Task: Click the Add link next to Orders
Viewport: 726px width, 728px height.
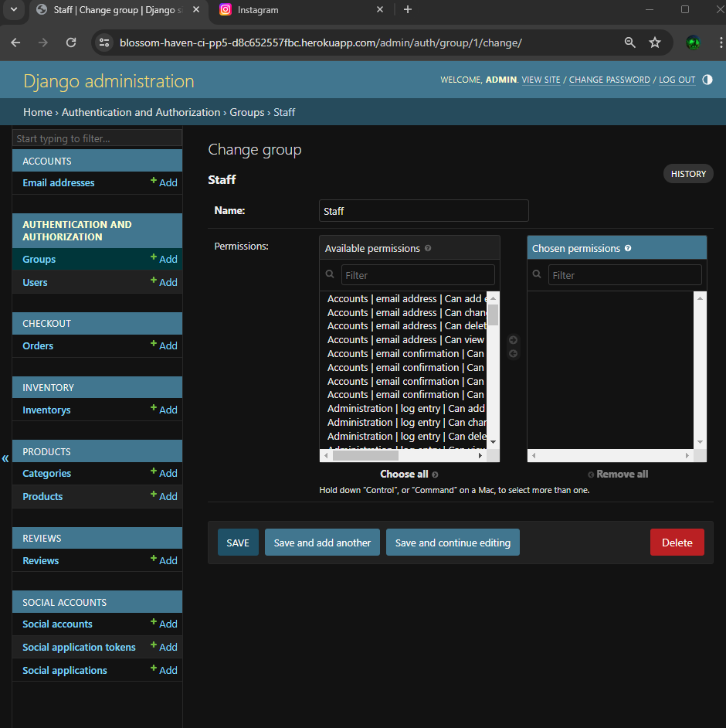Action: click(x=165, y=345)
